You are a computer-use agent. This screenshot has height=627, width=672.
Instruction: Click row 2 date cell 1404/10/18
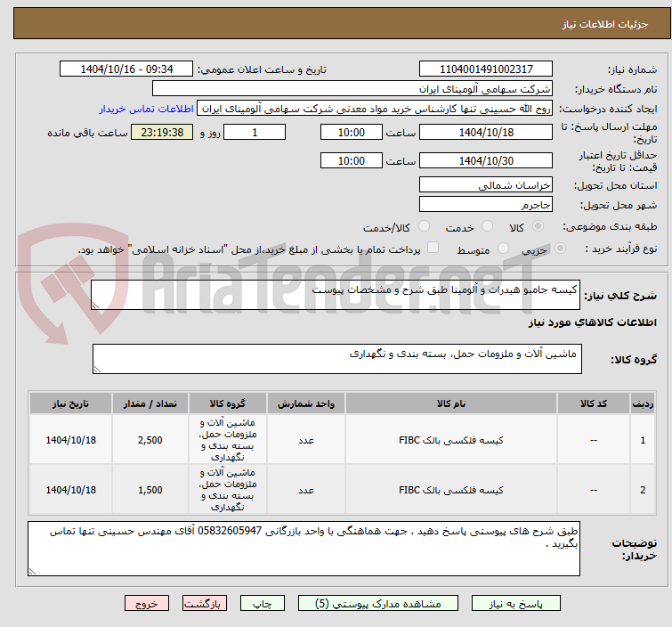[70, 490]
